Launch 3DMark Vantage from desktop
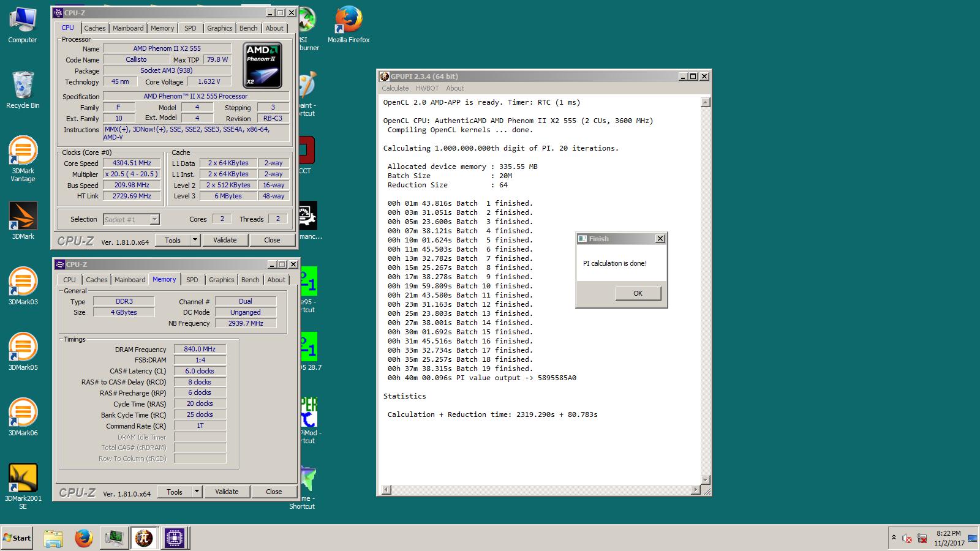This screenshot has height=551, width=980. pyautogui.click(x=23, y=159)
